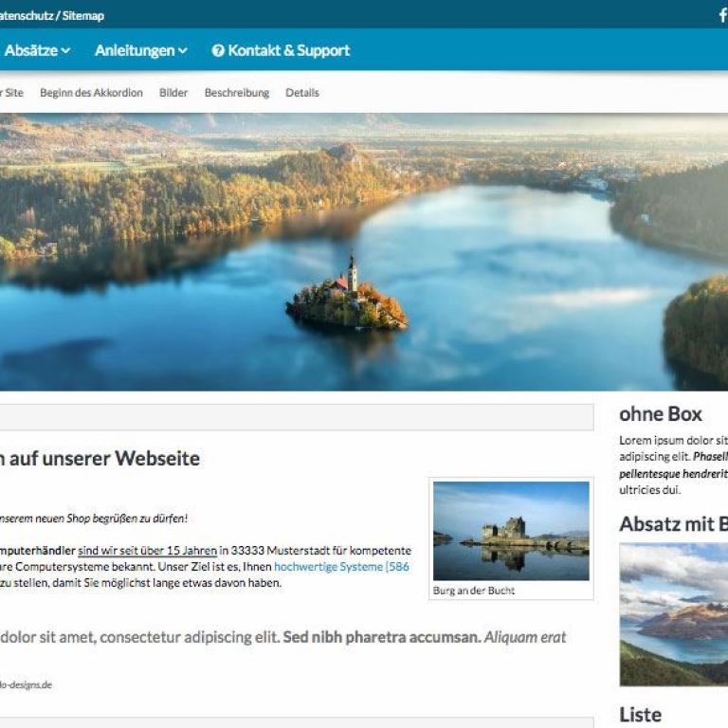Click the underlined seit über 15 Jahren text

[x=148, y=551]
